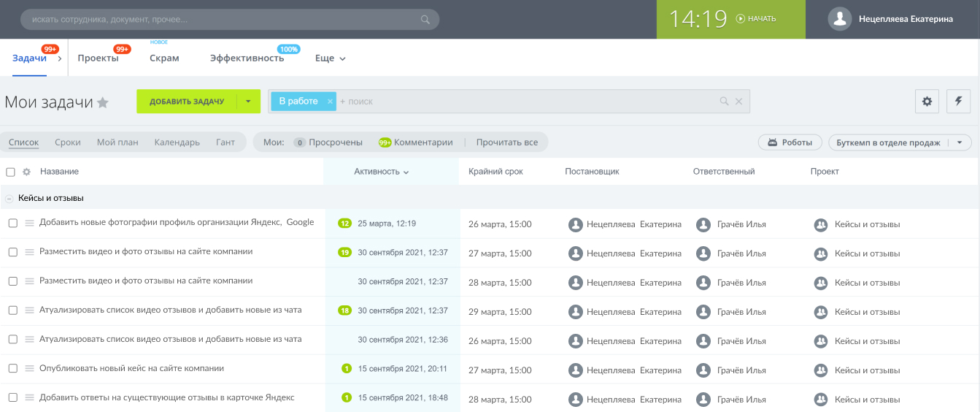Click the settings gear button at right
980x412 pixels.
tap(927, 102)
